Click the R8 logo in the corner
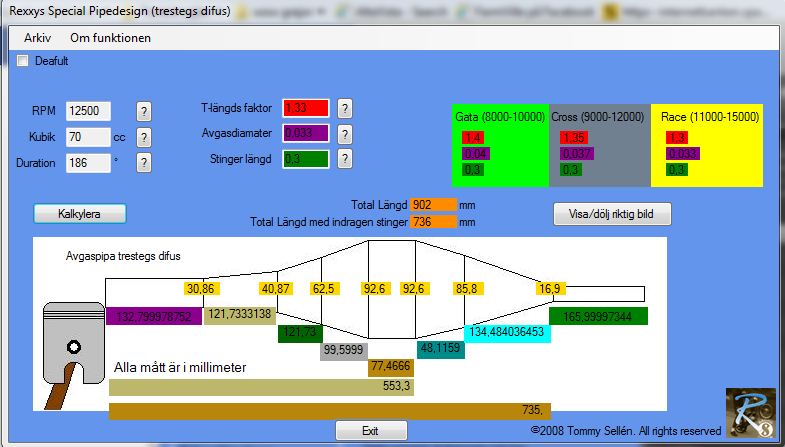Viewport: 785px width, 447px height. coord(751,413)
